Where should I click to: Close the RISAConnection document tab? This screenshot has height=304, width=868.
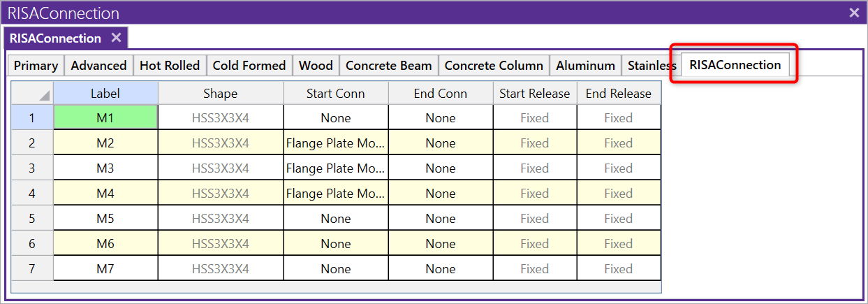pos(116,38)
